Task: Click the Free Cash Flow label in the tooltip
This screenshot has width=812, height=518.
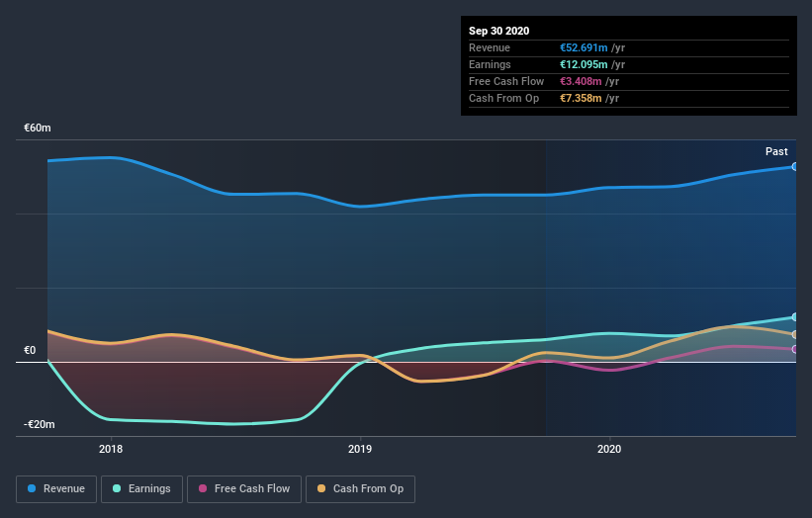Action: (506, 81)
